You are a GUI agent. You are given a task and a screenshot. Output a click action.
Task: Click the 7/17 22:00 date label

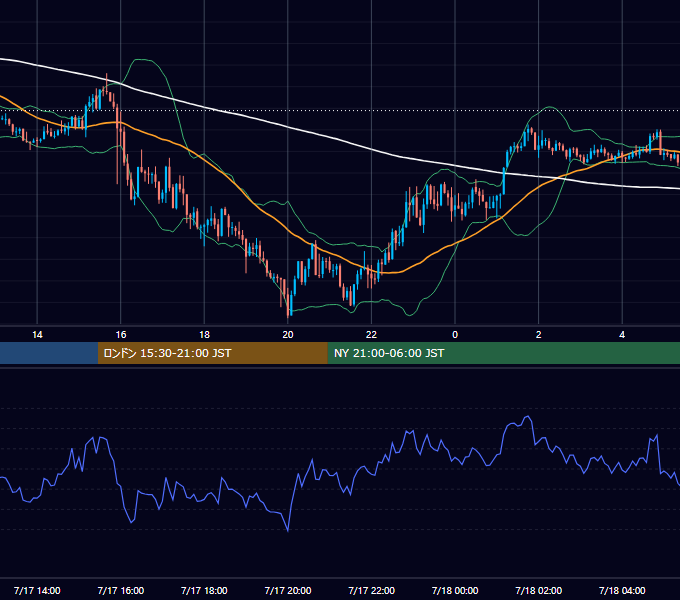point(372,590)
